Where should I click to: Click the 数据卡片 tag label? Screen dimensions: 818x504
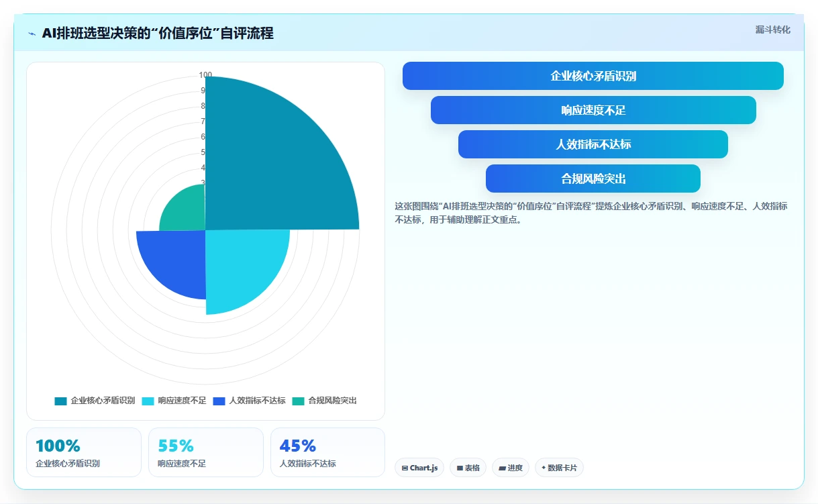(562, 468)
